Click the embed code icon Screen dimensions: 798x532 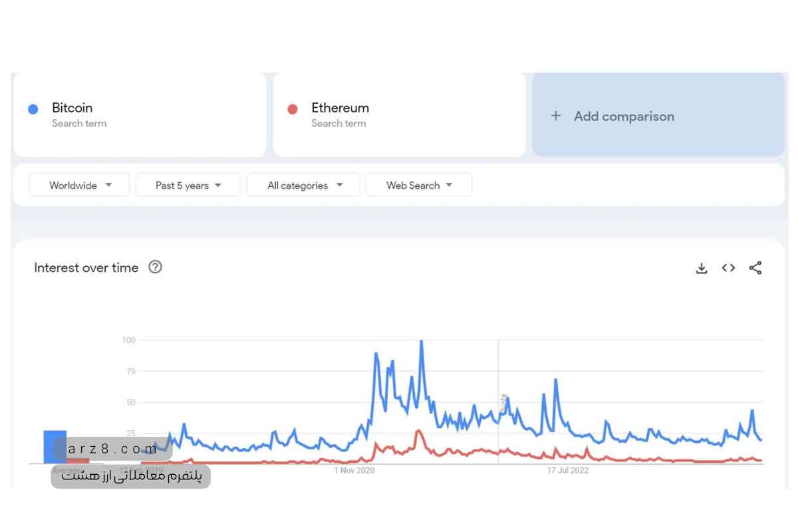click(x=728, y=268)
